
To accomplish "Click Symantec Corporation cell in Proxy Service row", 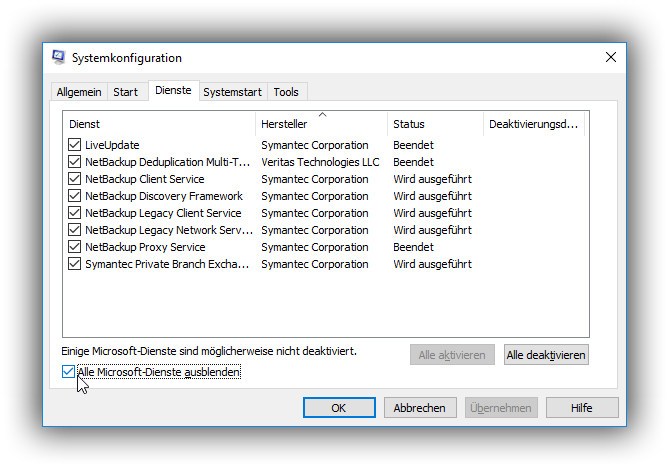I will pyautogui.click(x=314, y=247).
